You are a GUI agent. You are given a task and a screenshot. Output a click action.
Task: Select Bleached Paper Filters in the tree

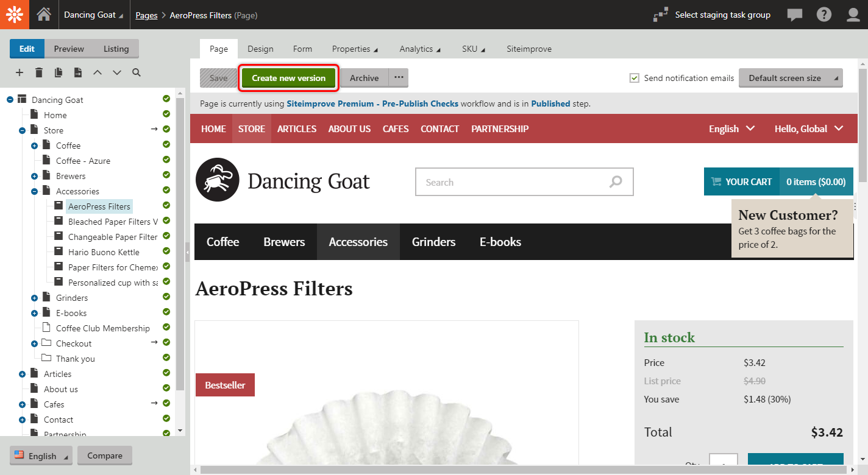[113, 222]
